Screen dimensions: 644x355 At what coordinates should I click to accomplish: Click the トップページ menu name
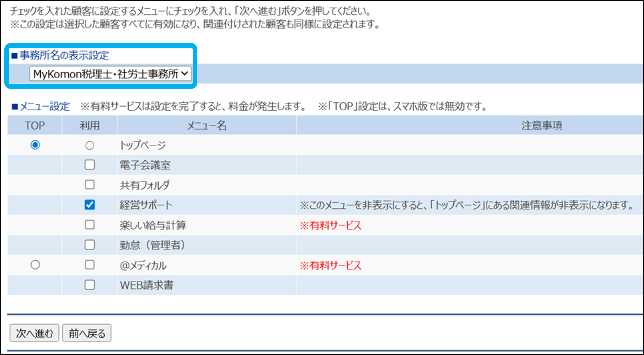point(143,145)
